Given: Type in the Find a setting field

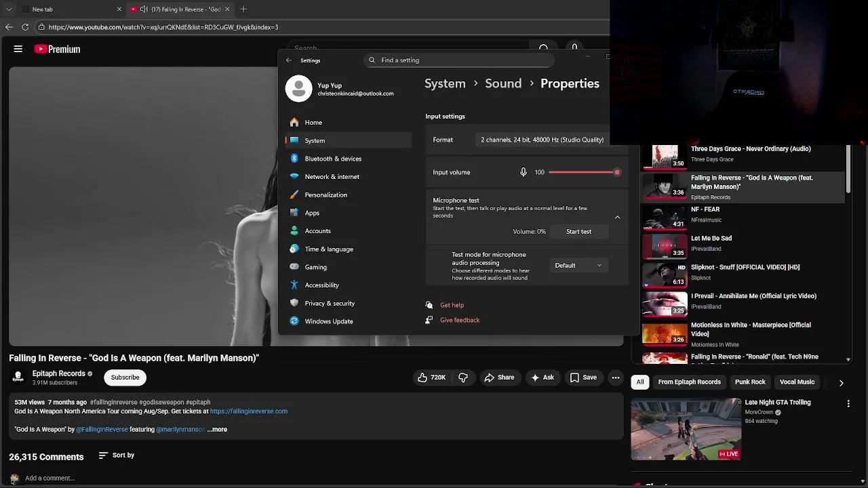Looking at the screenshot, I should click(459, 60).
